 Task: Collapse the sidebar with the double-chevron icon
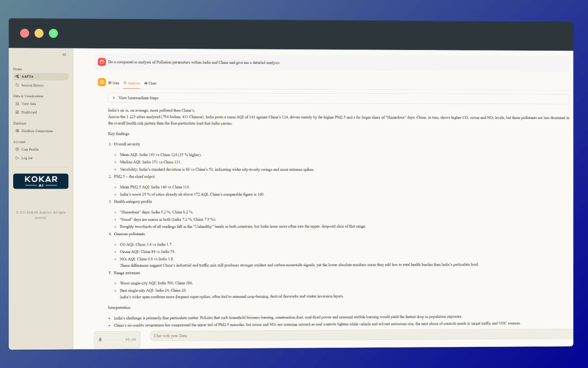pos(64,55)
